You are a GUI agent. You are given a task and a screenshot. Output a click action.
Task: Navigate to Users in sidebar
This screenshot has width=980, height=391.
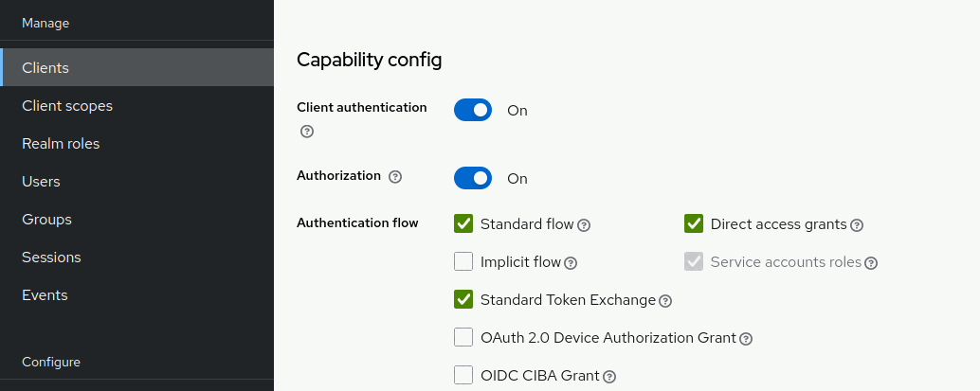(x=41, y=182)
